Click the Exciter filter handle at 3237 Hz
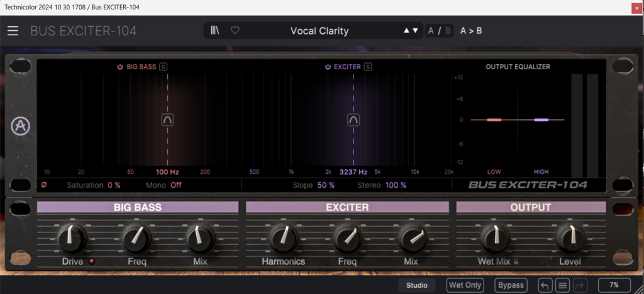The height and width of the screenshot is (294, 644). click(353, 120)
